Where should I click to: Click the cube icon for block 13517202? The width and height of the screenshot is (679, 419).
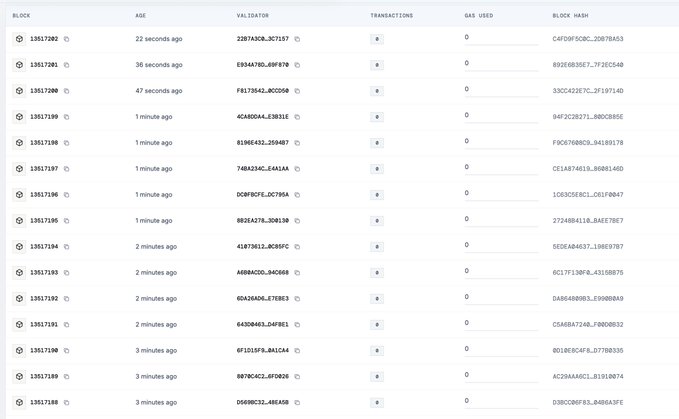point(19,39)
